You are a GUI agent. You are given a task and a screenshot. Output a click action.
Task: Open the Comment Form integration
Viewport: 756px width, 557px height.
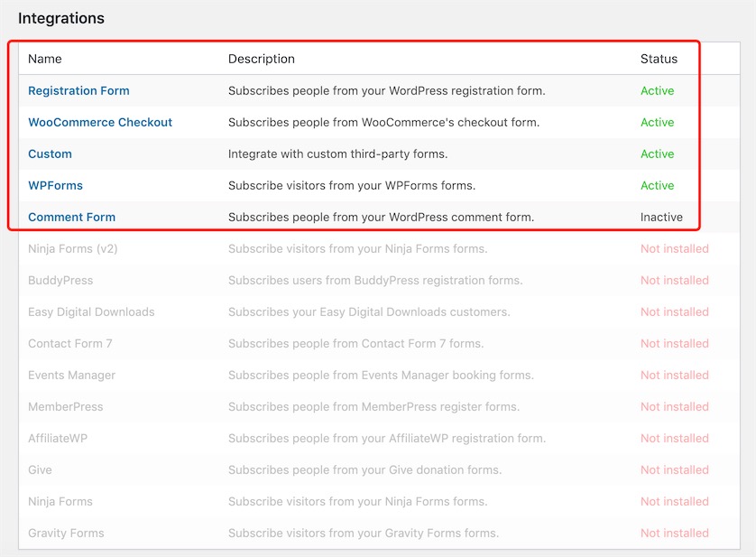pyautogui.click(x=71, y=218)
